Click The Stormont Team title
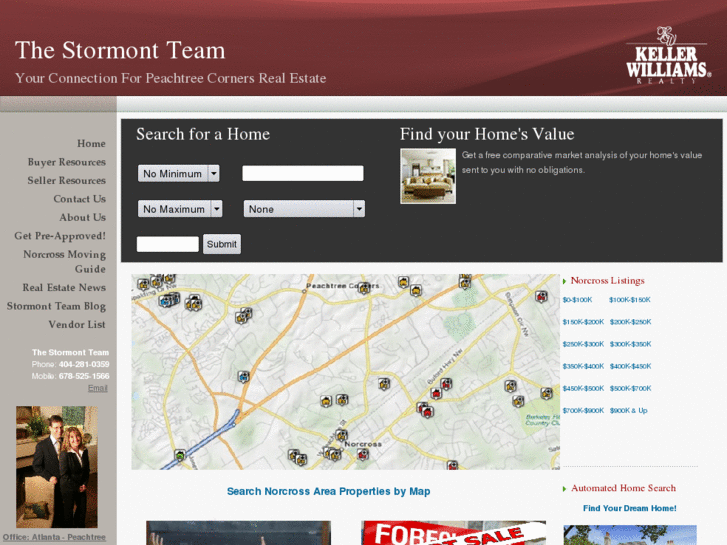Viewport: 727px width, 545px height. coord(120,50)
